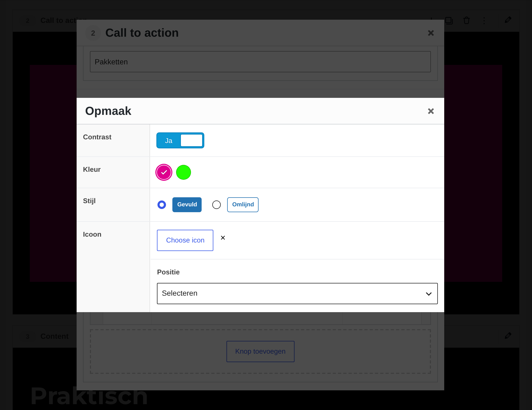Pick the green color swatch
532x410 pixels.
tap(184, 172)
